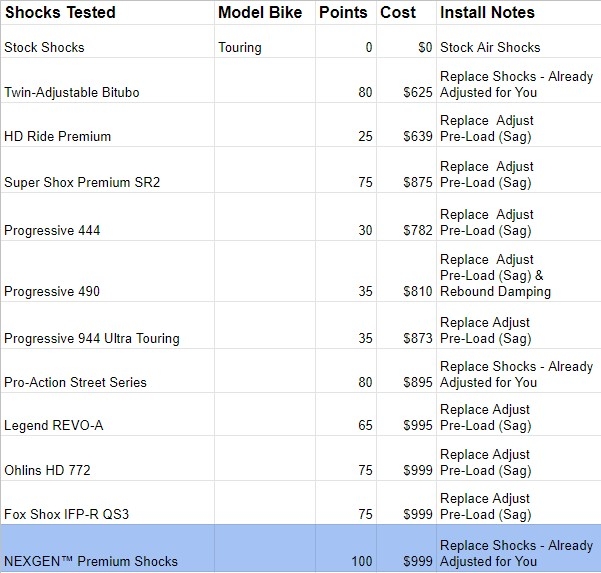
Task: Select the NEXGEN Premium Shocks install note
Action: (x=519, y=548)
